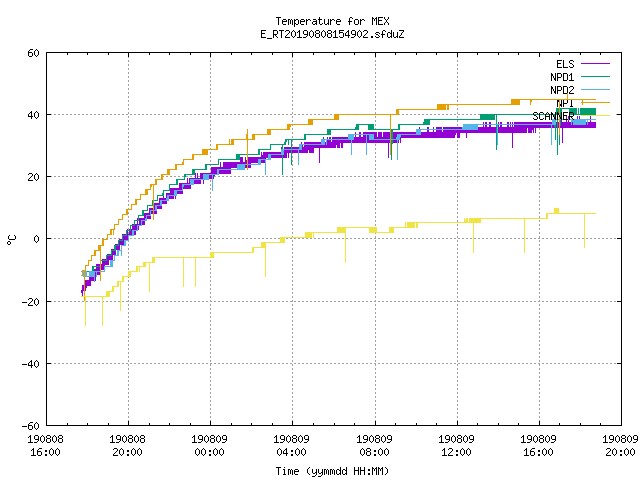Click the NPI legend label
The image size is (640, 480).
coord(565,103)
